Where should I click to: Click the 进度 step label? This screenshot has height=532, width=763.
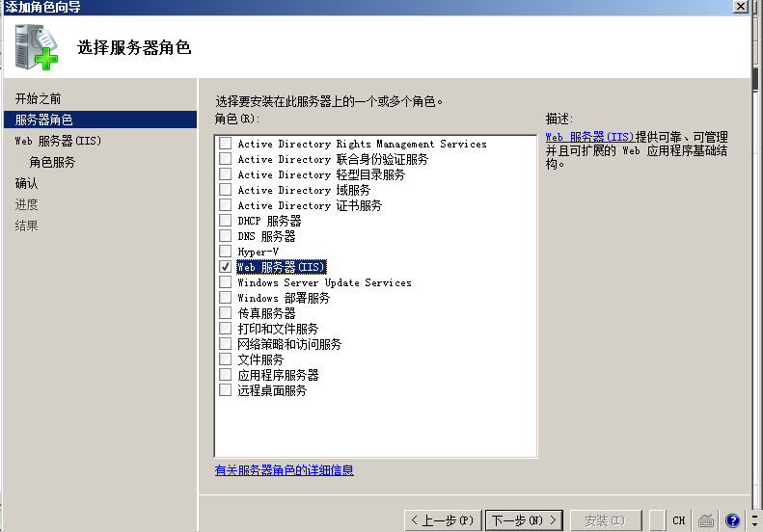pyautogui.click(x=26, y=204)
